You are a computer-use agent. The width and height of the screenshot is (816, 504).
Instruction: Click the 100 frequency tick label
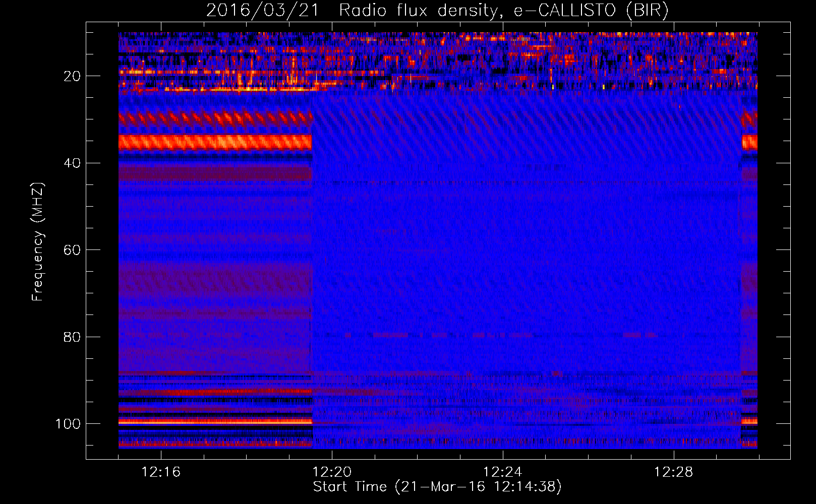pos(68,424)
